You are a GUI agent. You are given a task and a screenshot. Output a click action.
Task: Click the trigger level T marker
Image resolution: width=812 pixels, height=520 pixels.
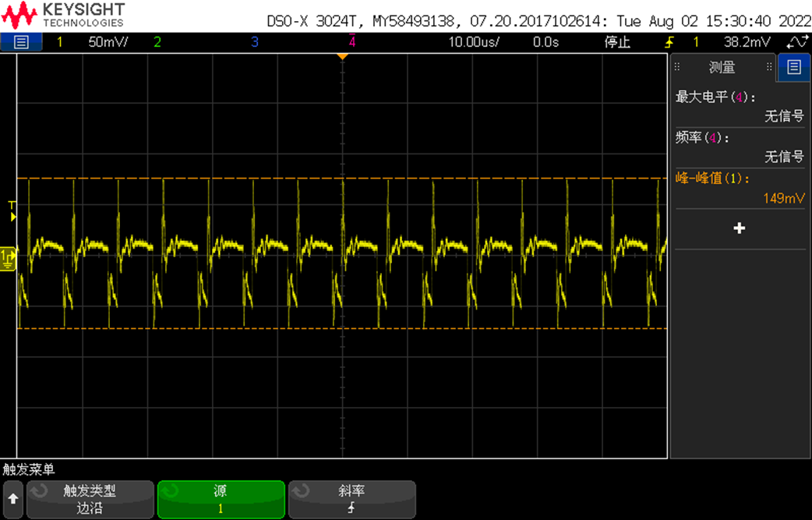click(x=12, y=210)
